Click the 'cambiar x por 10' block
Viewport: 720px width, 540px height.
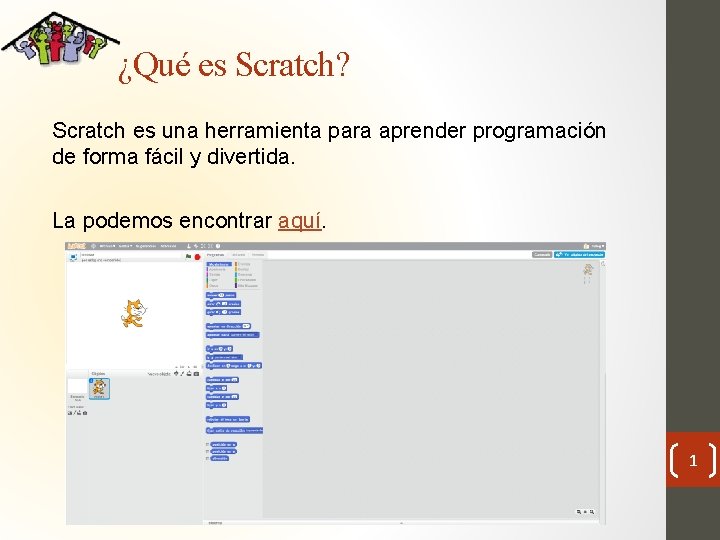(222, 380)
